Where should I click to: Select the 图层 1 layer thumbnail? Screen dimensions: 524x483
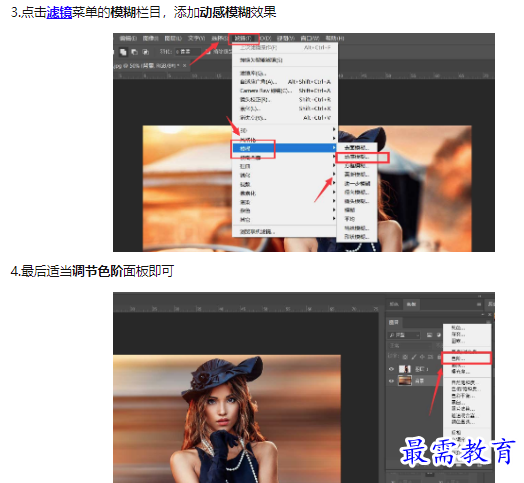tap(405, 369)
